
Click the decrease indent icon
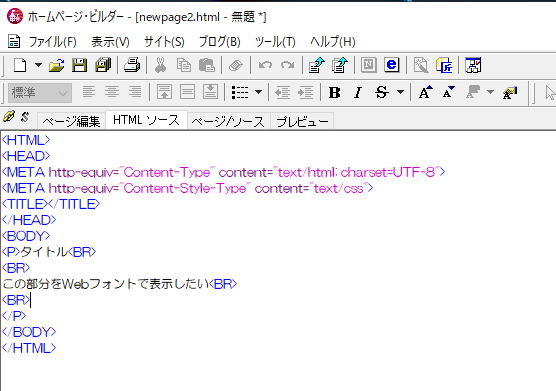point(283,92)
